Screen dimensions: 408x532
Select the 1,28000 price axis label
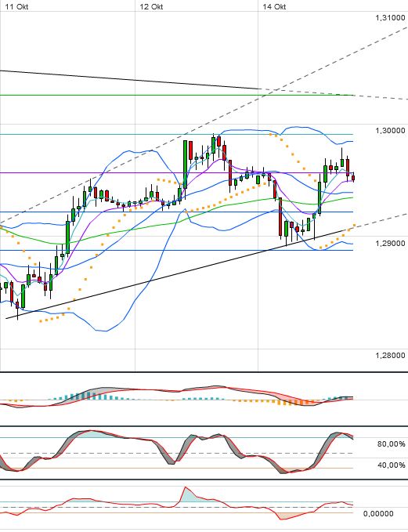(390, 355)
